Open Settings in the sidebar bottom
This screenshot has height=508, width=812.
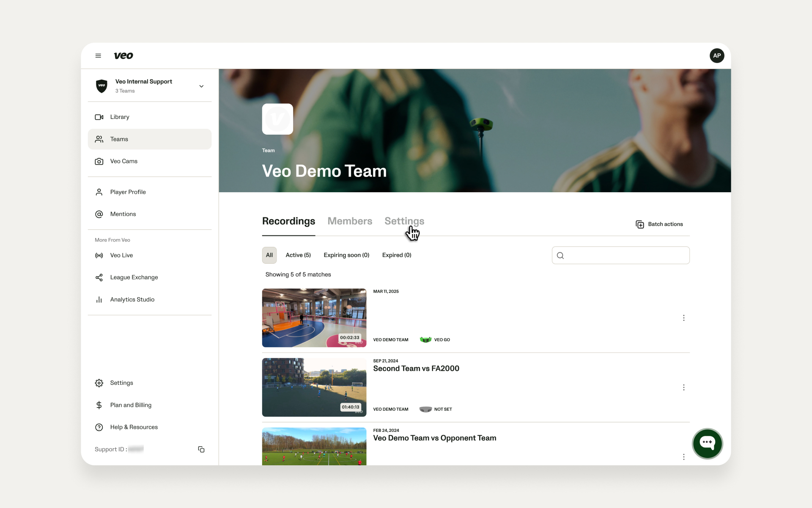point(150,383)
